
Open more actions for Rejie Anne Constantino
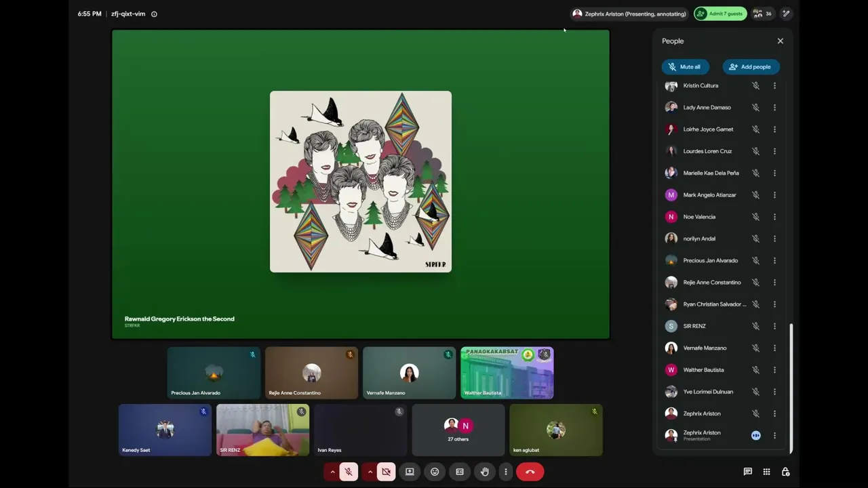pos(774,283)
